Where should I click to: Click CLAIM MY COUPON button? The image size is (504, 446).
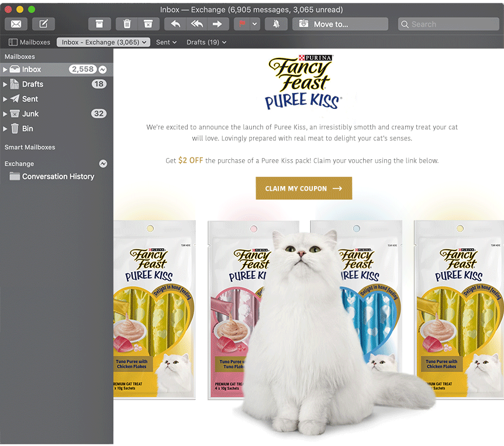[304, 188]
